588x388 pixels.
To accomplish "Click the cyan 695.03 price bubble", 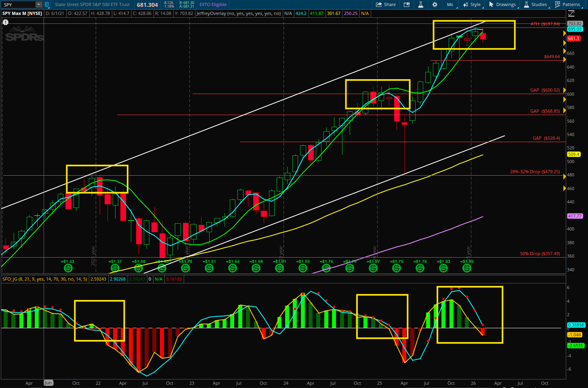I will pos(575,29).
